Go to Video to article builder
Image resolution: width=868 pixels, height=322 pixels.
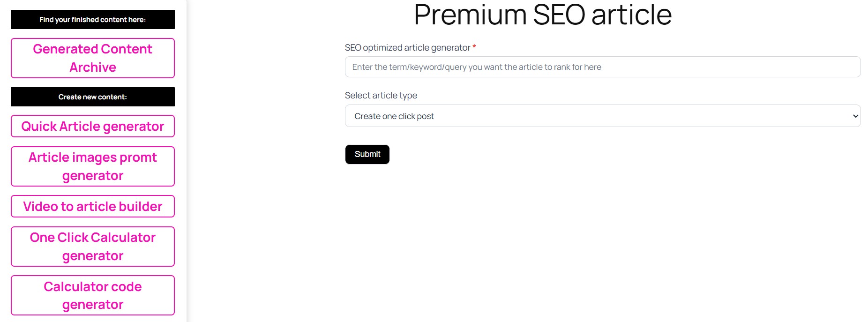tap(92, 207)
